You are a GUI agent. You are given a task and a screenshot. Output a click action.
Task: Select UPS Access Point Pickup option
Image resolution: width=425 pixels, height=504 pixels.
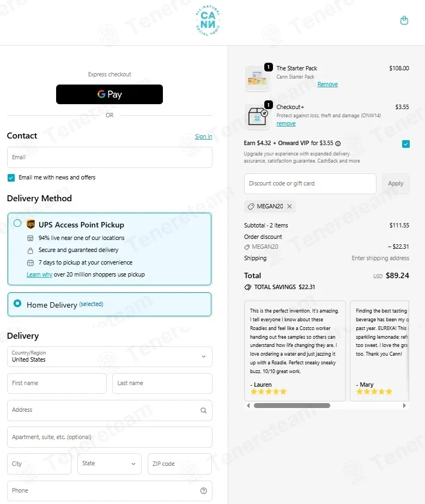coord(17,223)
